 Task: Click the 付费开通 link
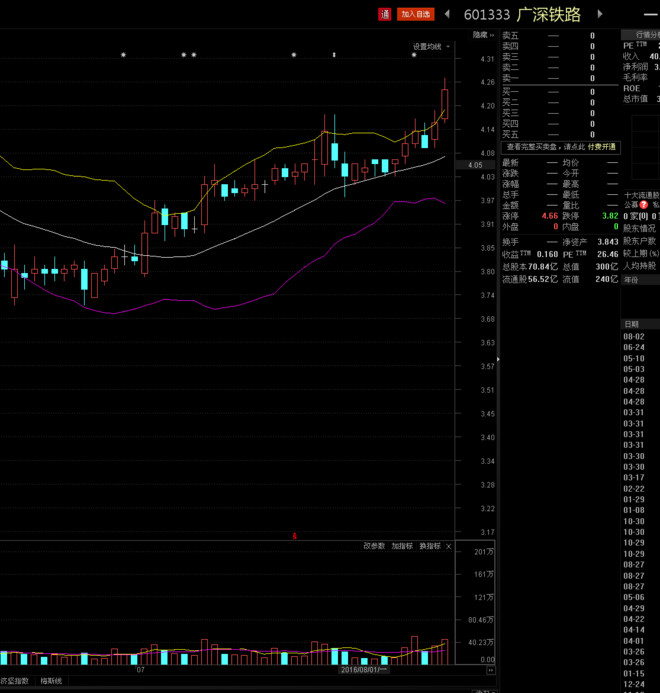click(602, 147)
